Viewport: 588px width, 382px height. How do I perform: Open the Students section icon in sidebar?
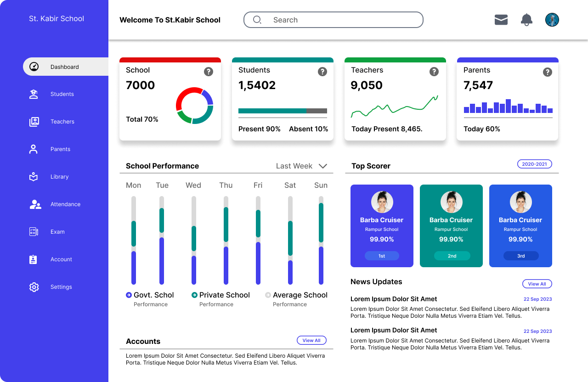pos(33,94)
